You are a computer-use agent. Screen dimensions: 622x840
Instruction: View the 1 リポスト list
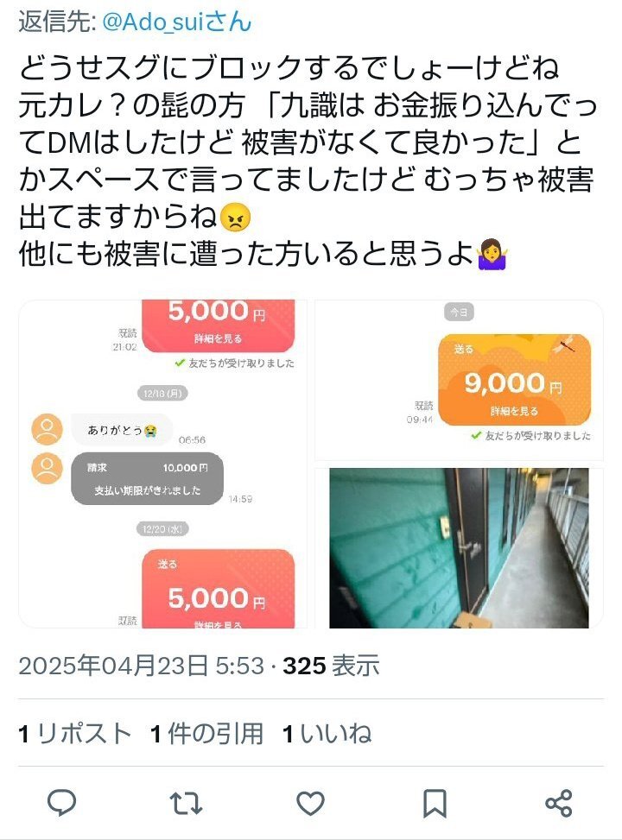click(x=74, y=734)
